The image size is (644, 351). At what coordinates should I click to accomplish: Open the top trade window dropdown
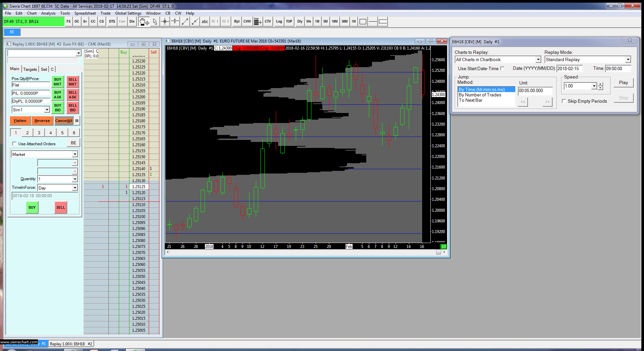(x=79, y=53)
